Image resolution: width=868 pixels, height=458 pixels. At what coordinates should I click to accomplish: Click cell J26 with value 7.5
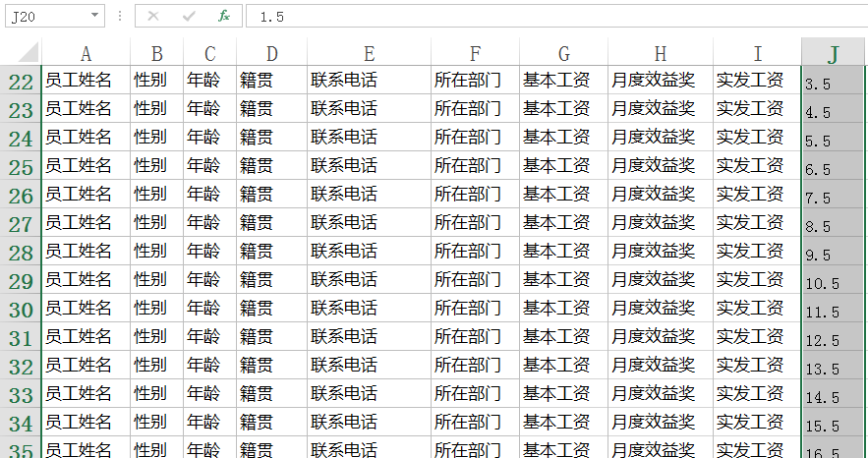834,195
